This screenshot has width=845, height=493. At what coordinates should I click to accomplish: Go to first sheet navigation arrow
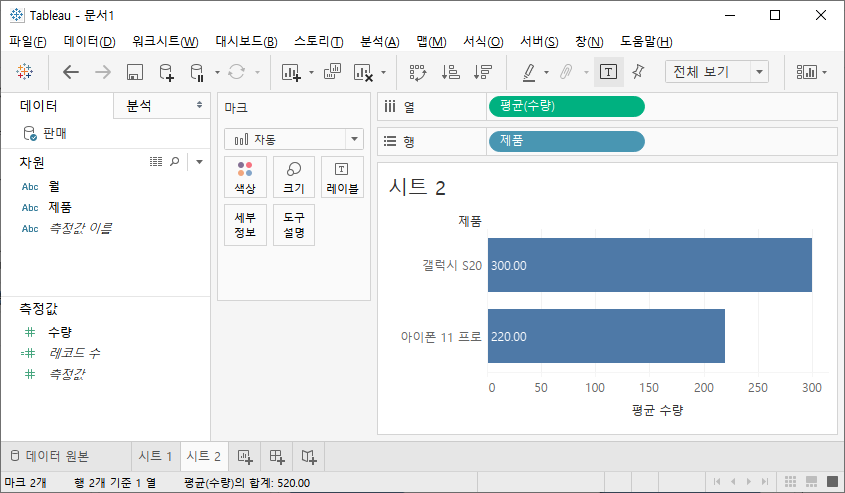coord(717,481)
